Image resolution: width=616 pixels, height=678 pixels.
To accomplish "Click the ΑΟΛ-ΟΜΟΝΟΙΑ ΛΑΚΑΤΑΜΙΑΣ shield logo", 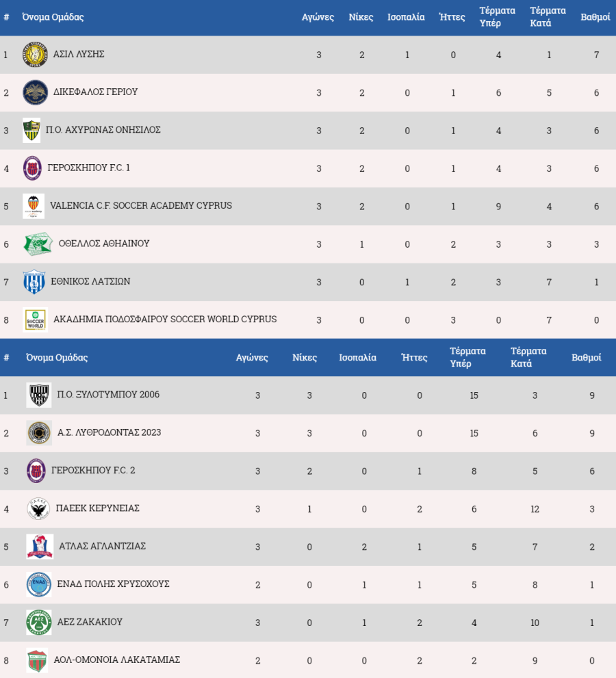I will pyautogui.click(x=37, y=660).
